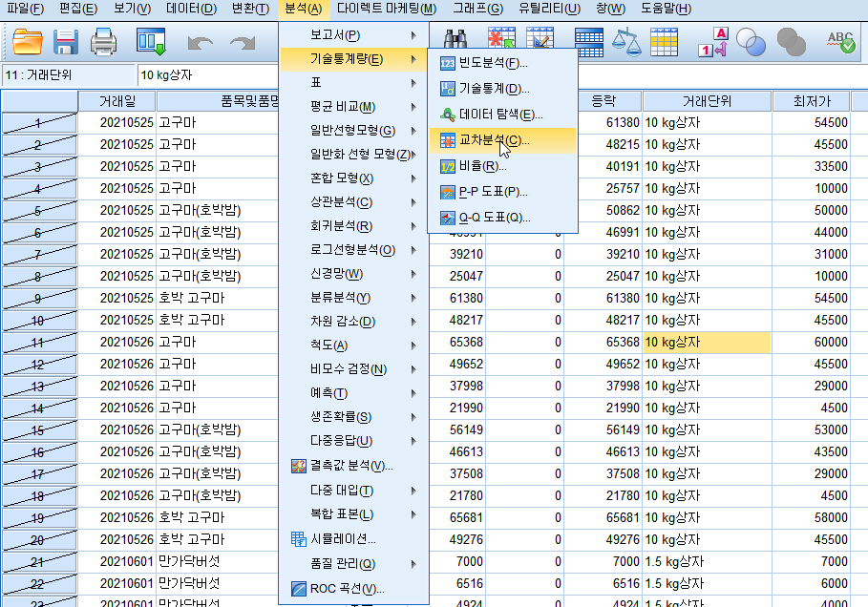This screenshot has height=607, width=868.
Task: Expand the 생존확률(S) submenu
Action: click(353, 417)
